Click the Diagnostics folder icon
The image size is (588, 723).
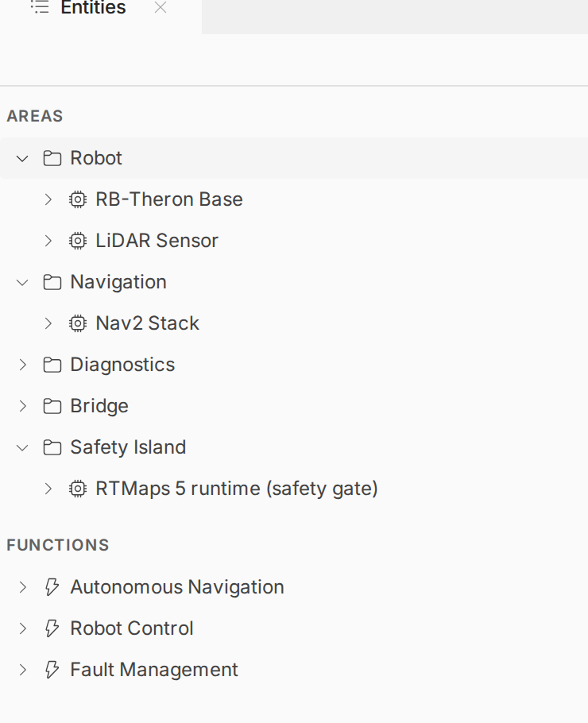coord(52,365)
